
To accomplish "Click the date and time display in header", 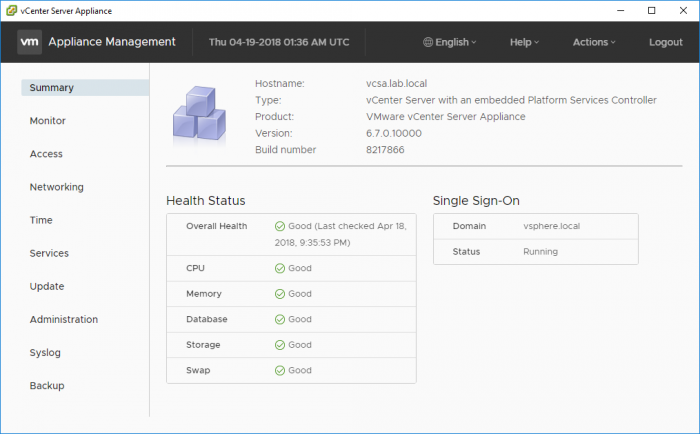I will [x=279, y=42].
